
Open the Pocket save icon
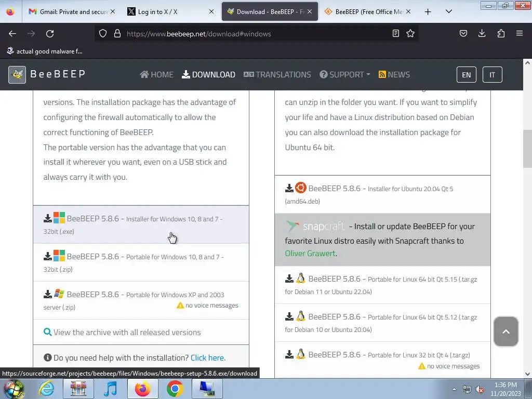[x=463, y=33]
